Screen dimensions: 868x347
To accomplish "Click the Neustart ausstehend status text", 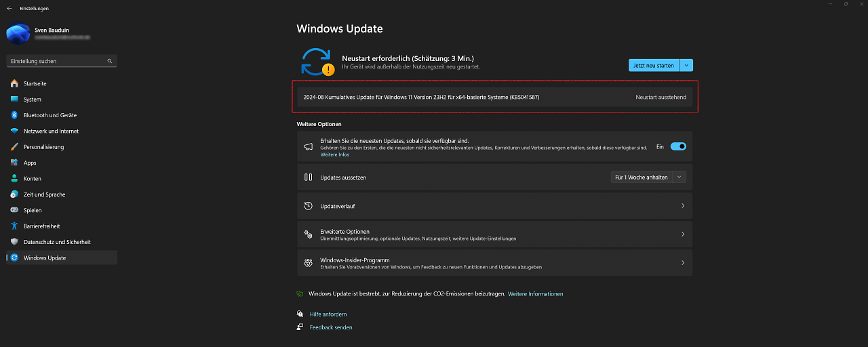I will [x=660, y=97].
